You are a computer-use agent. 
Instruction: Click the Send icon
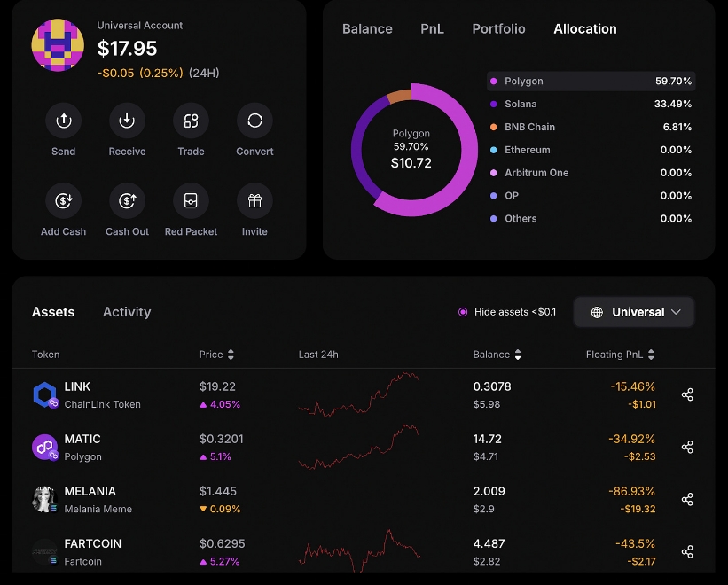coord(64,121)
